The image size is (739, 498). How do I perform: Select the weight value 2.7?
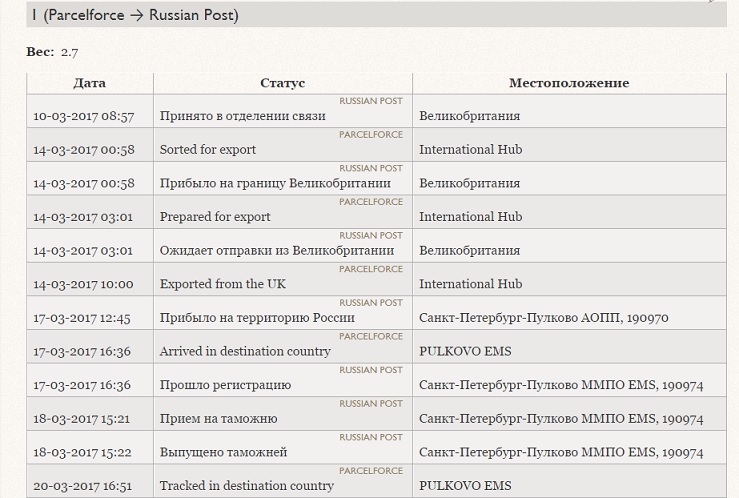(x=69, y=52)
